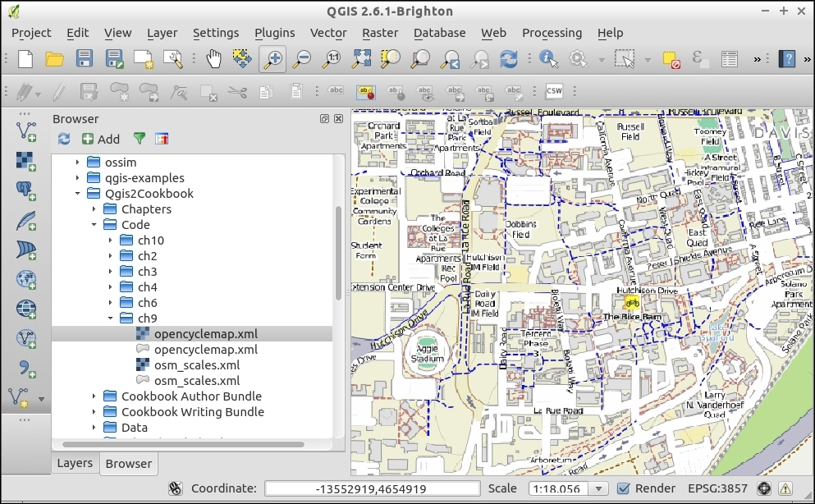The height and width of the screenshot is (504, 815).
Task: Click the Save Project floppy icon
Action: pyautogui.click(x=85, y=58)
